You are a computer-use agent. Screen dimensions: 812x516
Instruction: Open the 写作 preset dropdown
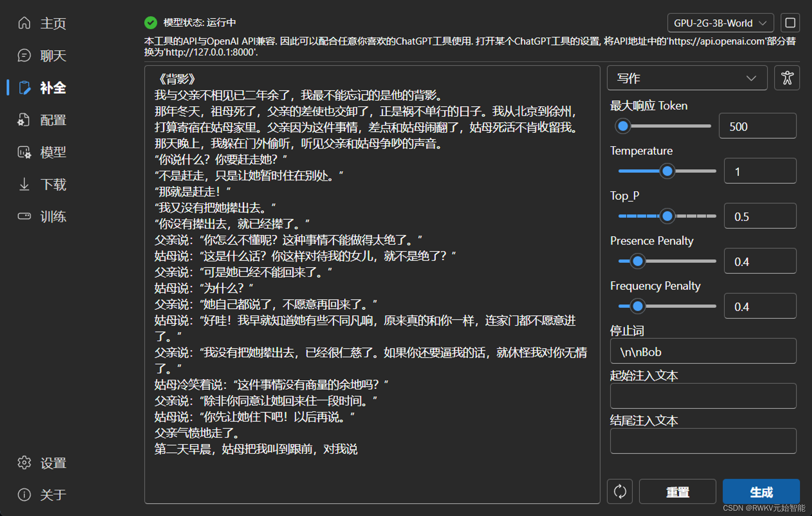687,78
